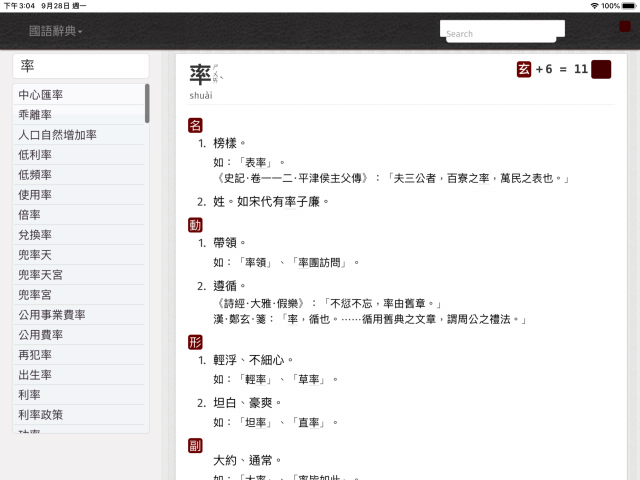Screen dimensions: 640x480
Task: Click the dark red stroke-order button beside 11
Action: 601,69
